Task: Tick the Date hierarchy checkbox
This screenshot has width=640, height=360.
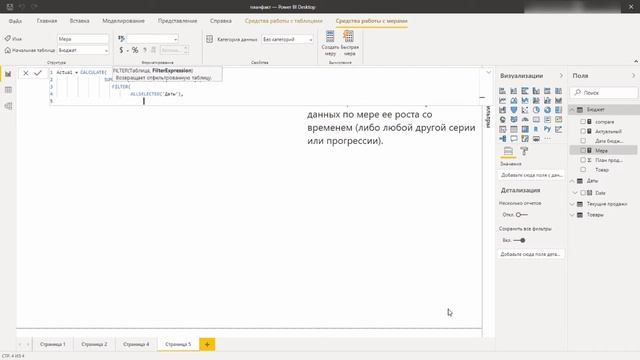Action: pyautogui.click(x=583, y=193)
